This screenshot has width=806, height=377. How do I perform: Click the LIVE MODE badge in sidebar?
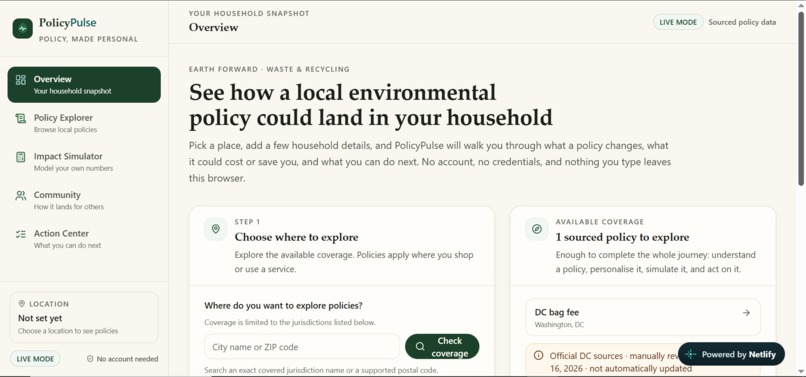point(35,359)
